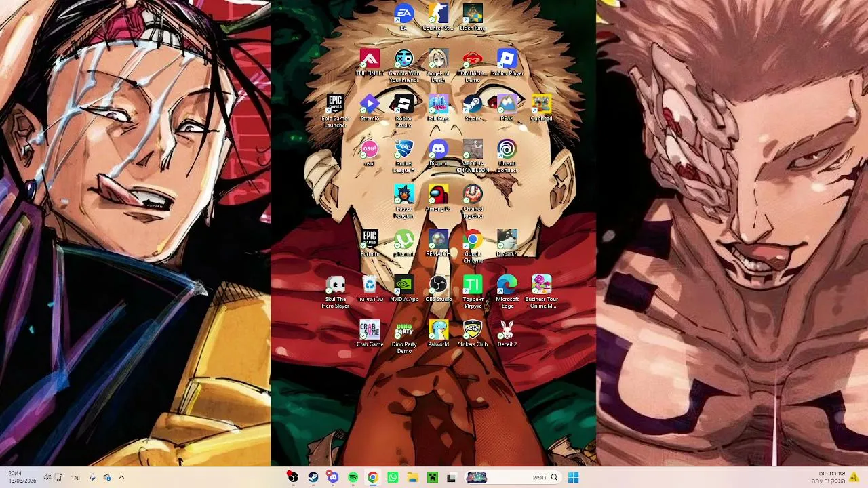Select the green Торрент Игруха desktop icon
Screen dimensions: 868x488
[x=473, y=292]
